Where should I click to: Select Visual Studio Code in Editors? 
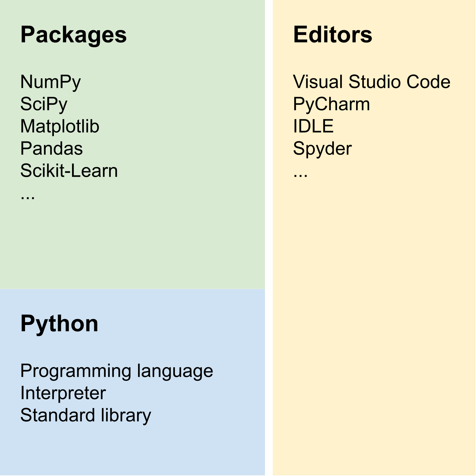pos(371,82)
